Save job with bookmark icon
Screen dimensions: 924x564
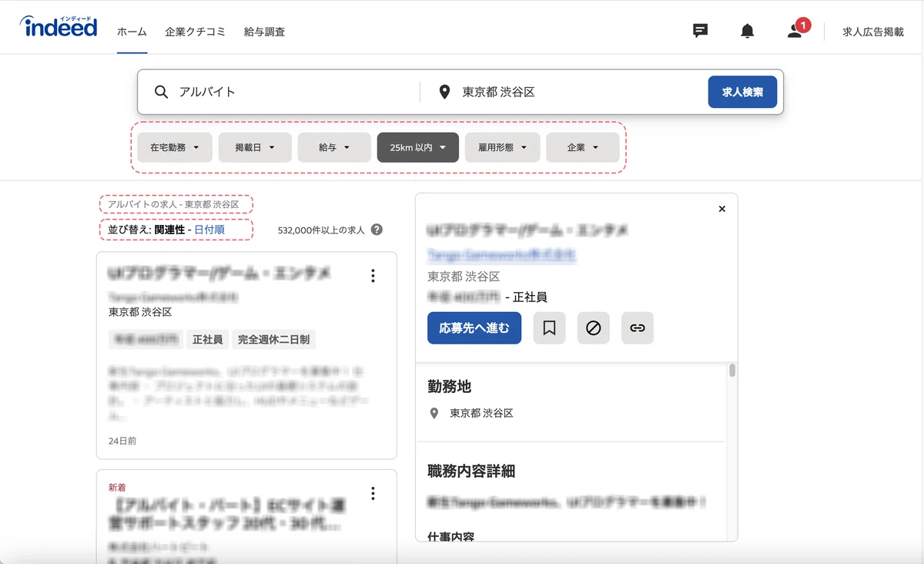pyautogui.click(x=549, y=328)
